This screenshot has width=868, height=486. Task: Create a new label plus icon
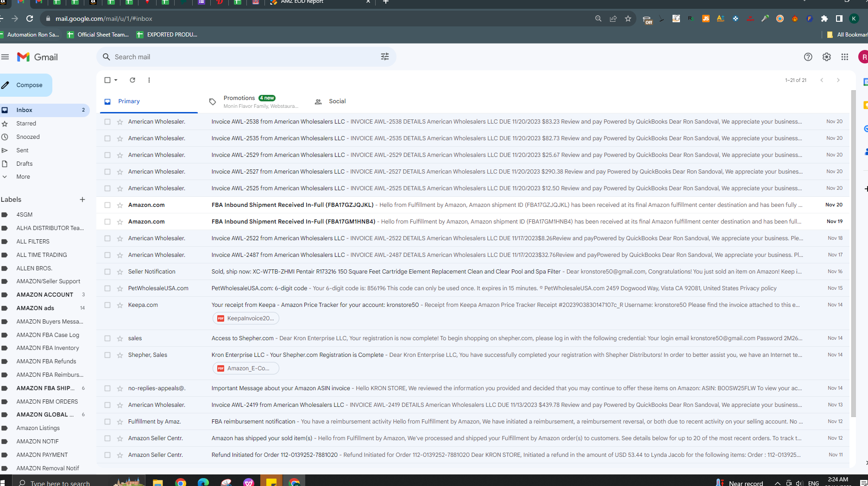pyautogui.click(x=82, y=199)
